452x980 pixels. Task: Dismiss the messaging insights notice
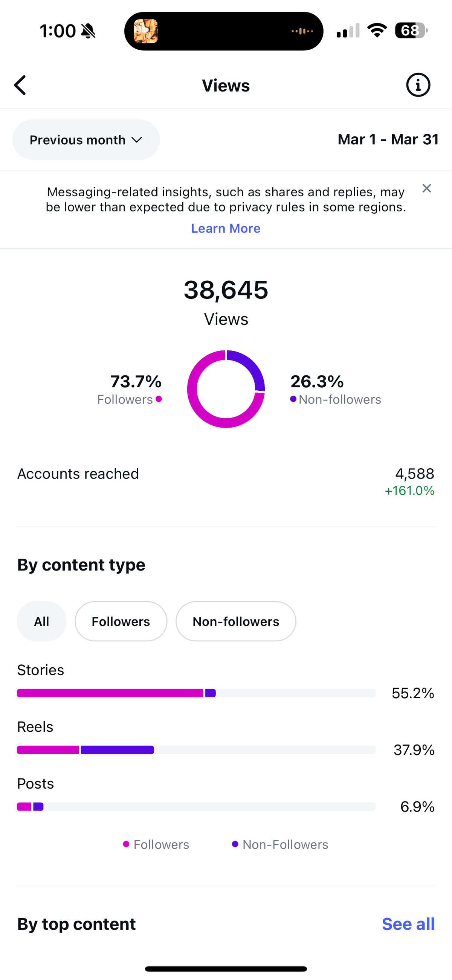426,188
